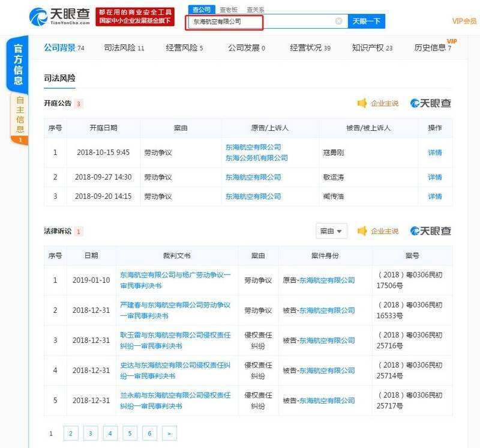Click the megaphone icon beside 法律诉讼
The image size is (480, 448).
pyautogui.click(x=362, y=231)
